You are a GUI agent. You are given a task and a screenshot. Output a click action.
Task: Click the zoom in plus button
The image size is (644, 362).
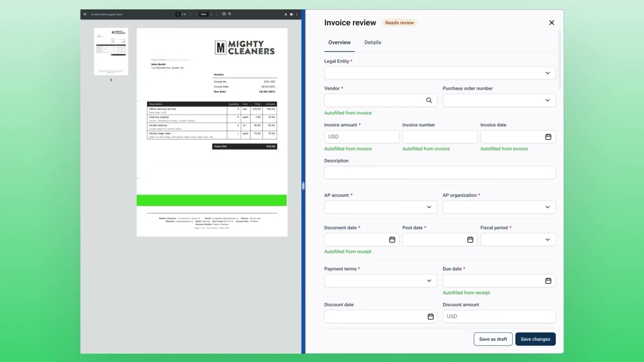pos(211,14)
